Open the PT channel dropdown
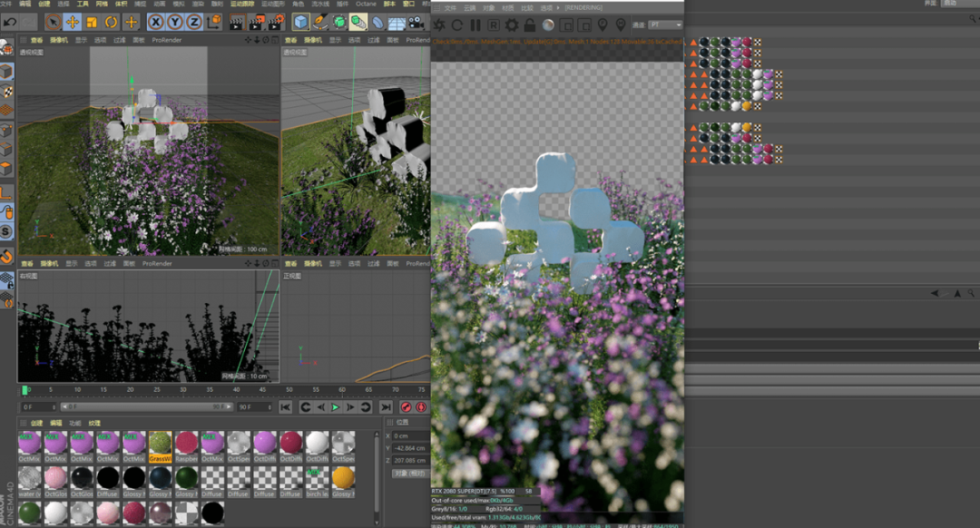Image resolution: width=980 pixels, height=528 pixels. [x=664, y=25]
